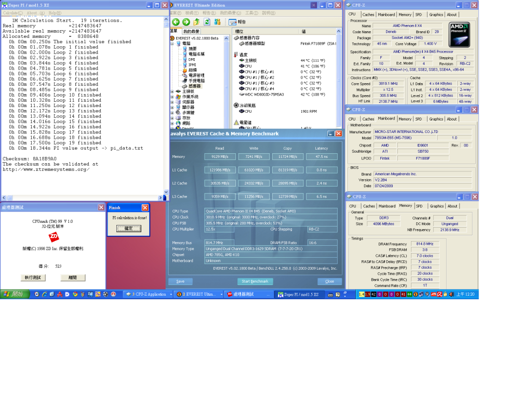Image resolution: width=532 pixels, height=399 pixels.
Task: Expand the 多媒體 tree node
Action: [172, 113]
